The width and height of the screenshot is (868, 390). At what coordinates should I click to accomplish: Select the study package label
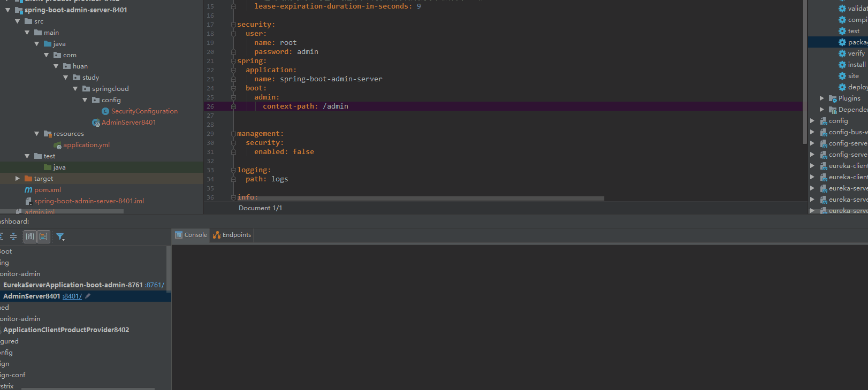91,78
